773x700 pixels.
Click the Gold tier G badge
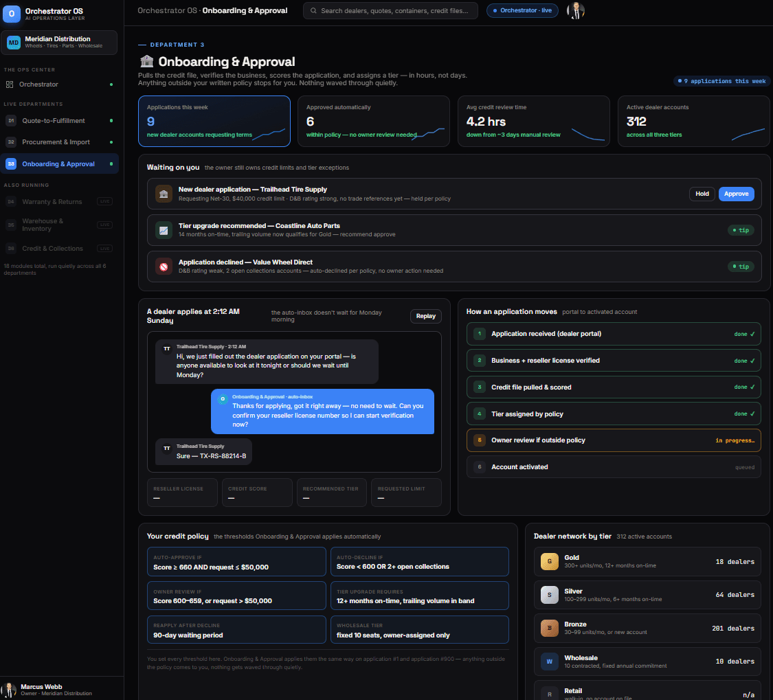pyautogui.click(x=550, y=561)
